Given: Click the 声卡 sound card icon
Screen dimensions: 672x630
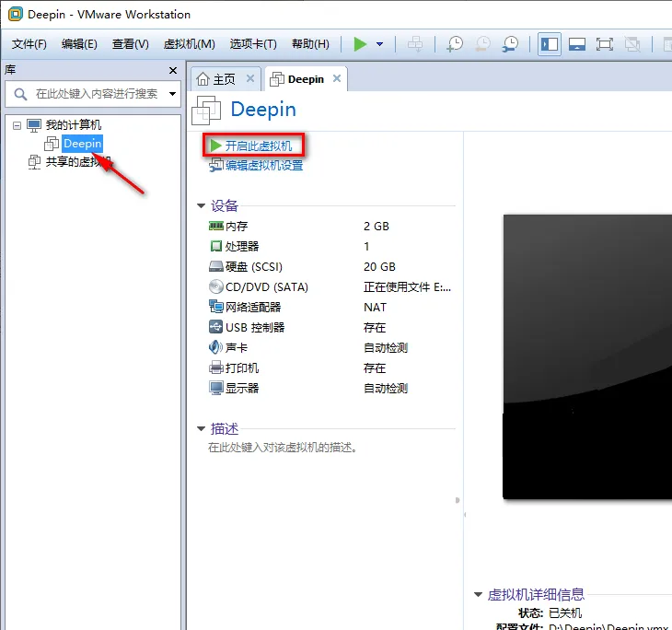Looking at the screenshot, I should click(215, 347).
